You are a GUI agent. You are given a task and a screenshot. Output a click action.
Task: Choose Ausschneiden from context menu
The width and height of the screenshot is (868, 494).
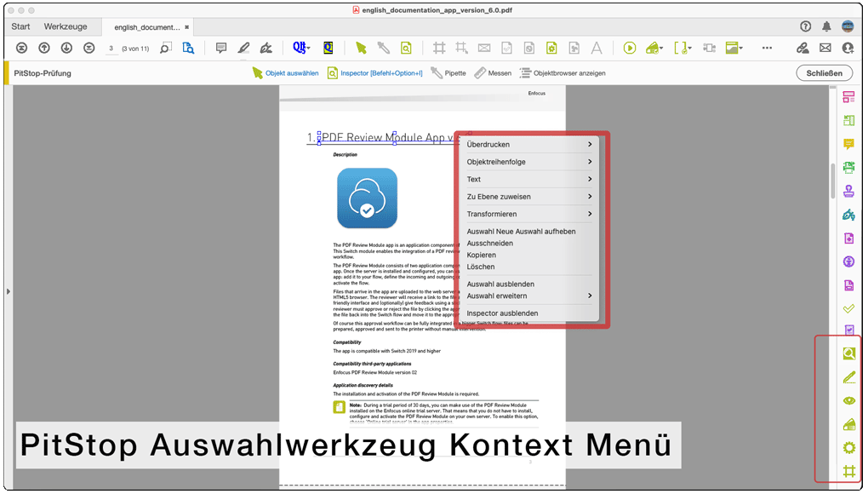pyautogui.click(x=529, y=243)
